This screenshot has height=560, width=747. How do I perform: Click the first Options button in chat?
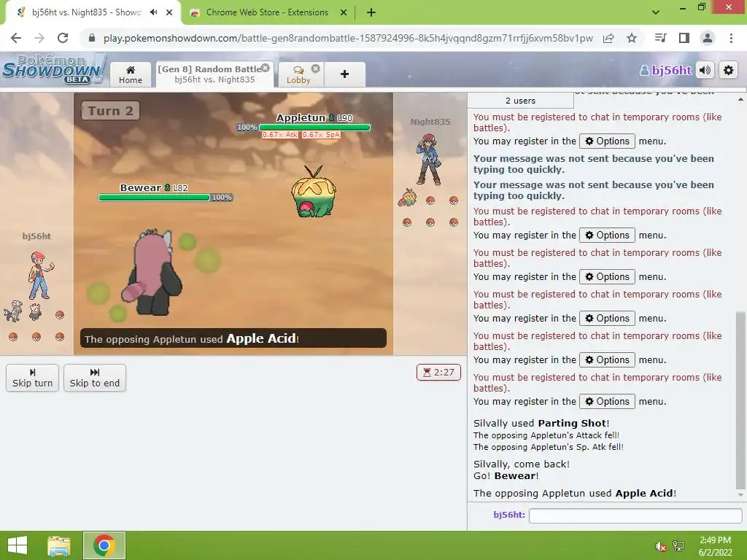point(607,141)
